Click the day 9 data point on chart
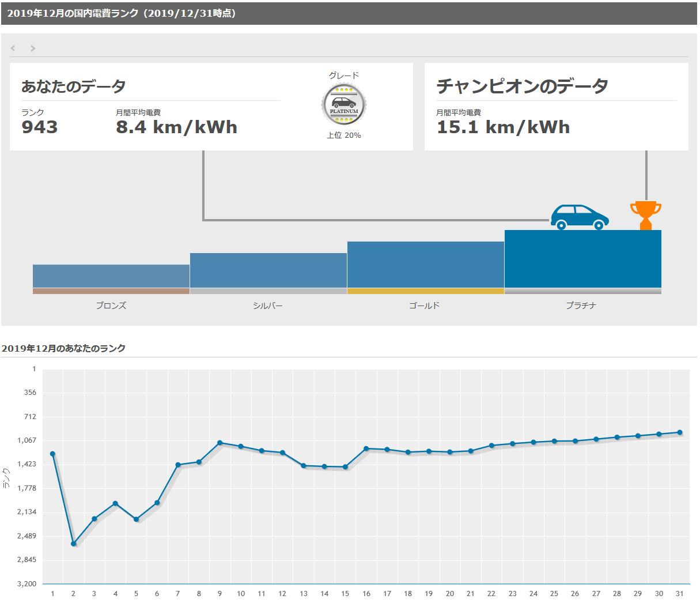The width and height of the screenshot is (700, 603). coord(220,443)
